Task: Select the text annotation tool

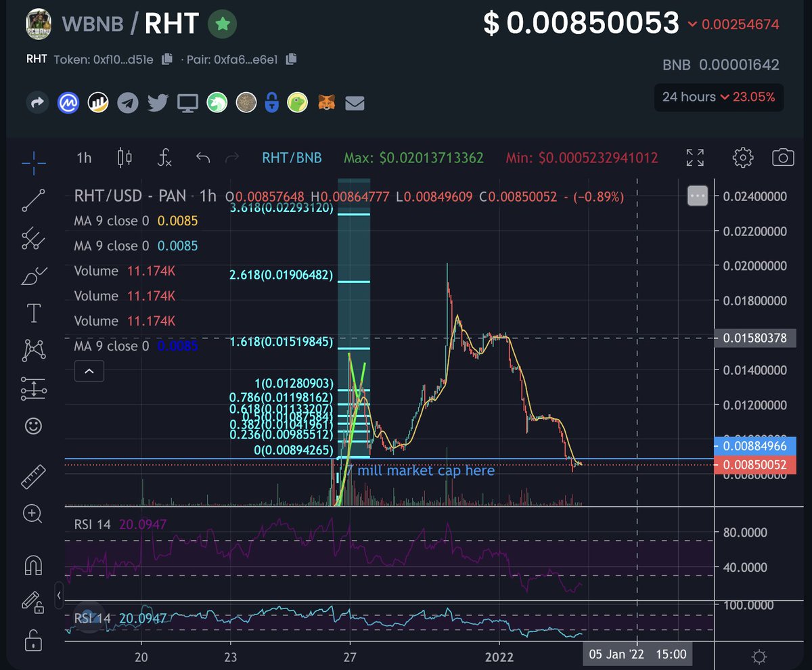Action: (x=33, y=313)
